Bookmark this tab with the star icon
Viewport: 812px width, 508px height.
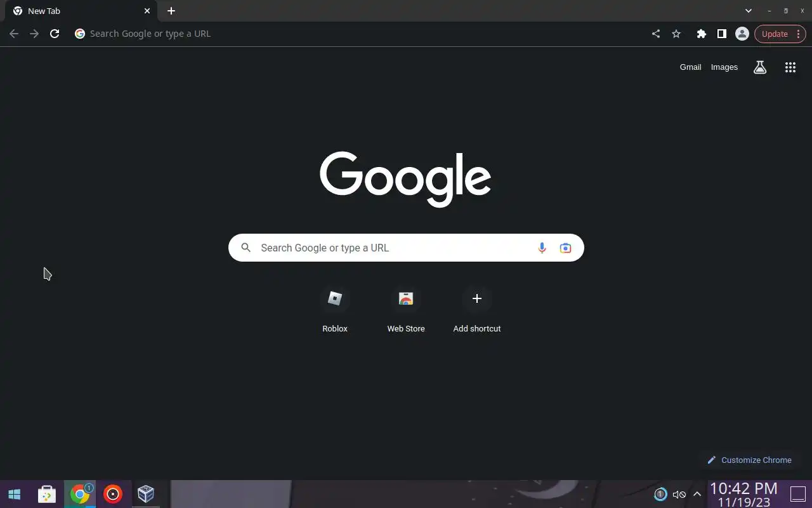(x=676, y=34)
